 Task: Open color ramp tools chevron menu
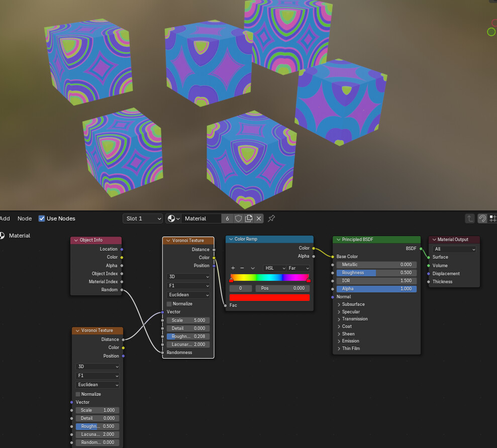(x=253, y=268)
